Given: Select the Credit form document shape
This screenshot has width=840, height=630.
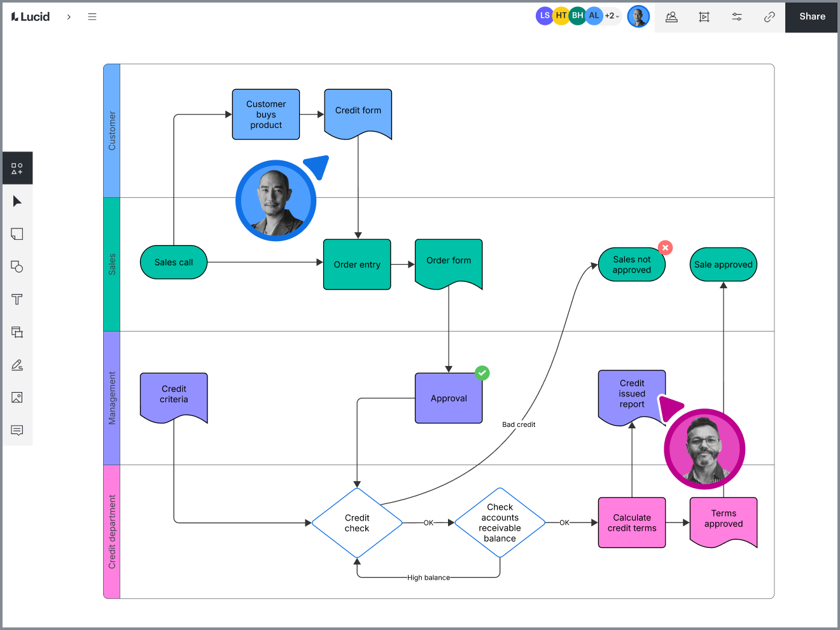Looking at the screenshot, I should (358, 113).
